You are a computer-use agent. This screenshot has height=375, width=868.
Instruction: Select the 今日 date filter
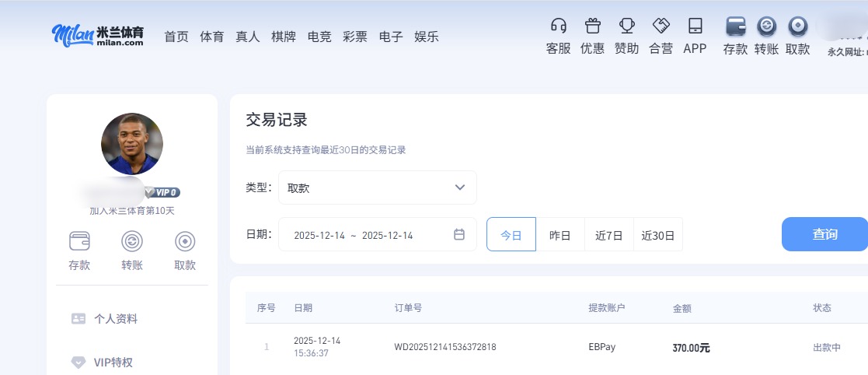[x=511, y=234]
